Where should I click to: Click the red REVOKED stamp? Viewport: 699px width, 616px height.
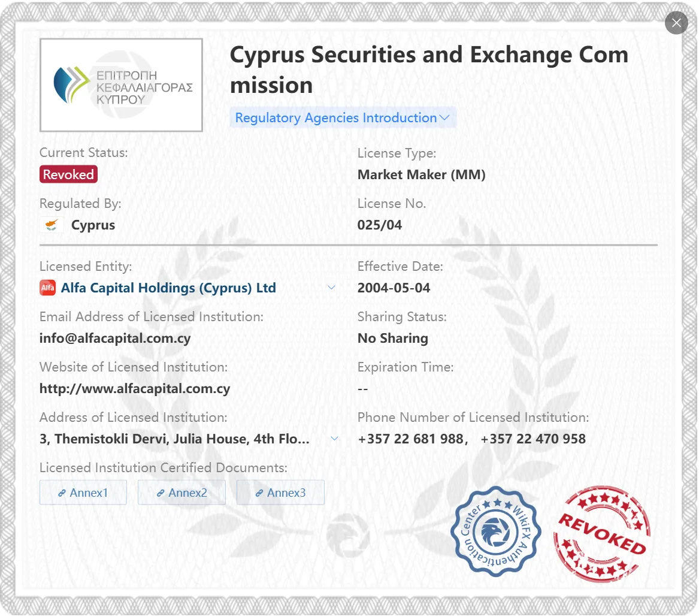(602, 533)
